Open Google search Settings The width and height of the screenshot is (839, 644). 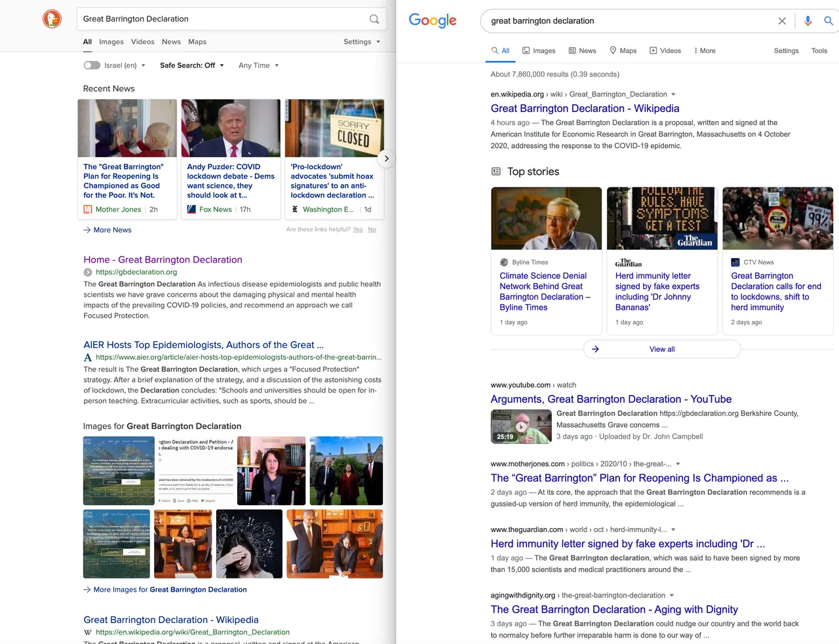(x=786, y=50)
